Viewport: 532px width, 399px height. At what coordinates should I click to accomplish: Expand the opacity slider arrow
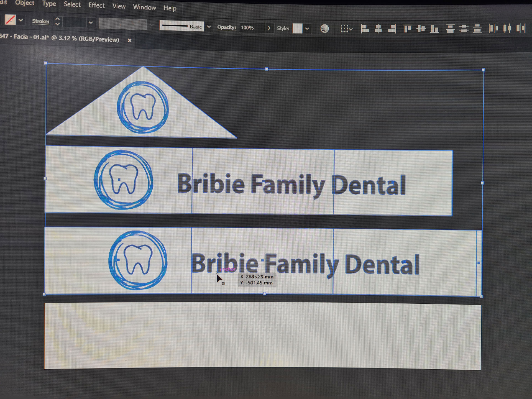pyautogui.click(x=269, y=28)
